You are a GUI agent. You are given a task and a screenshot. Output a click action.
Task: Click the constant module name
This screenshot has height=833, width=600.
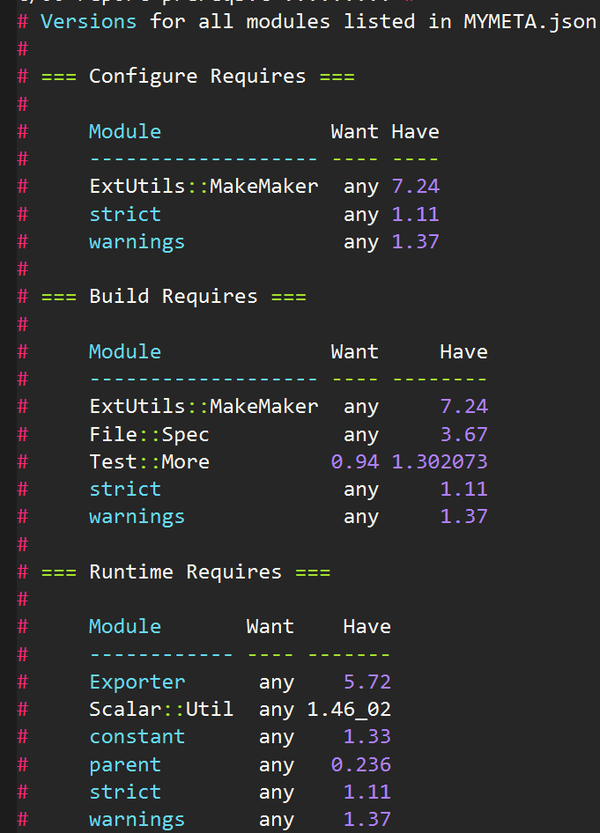coord(137,736)
